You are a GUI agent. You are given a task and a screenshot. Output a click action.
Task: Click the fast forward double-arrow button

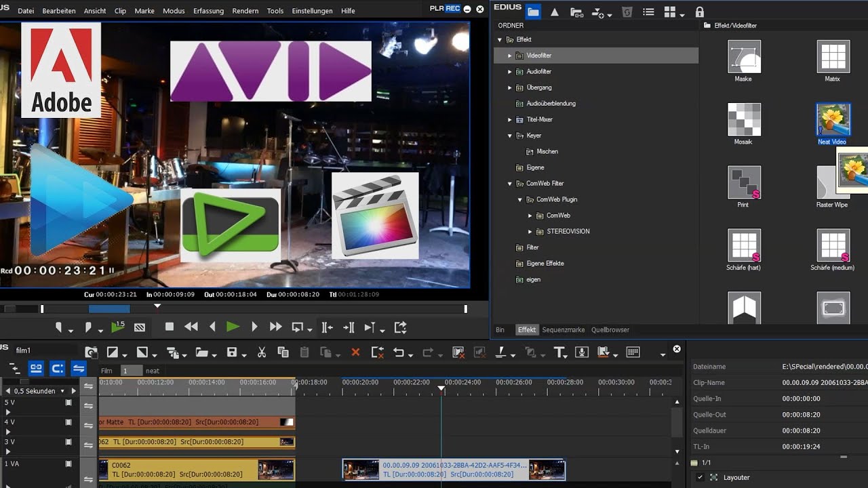(x=275, y=327)
